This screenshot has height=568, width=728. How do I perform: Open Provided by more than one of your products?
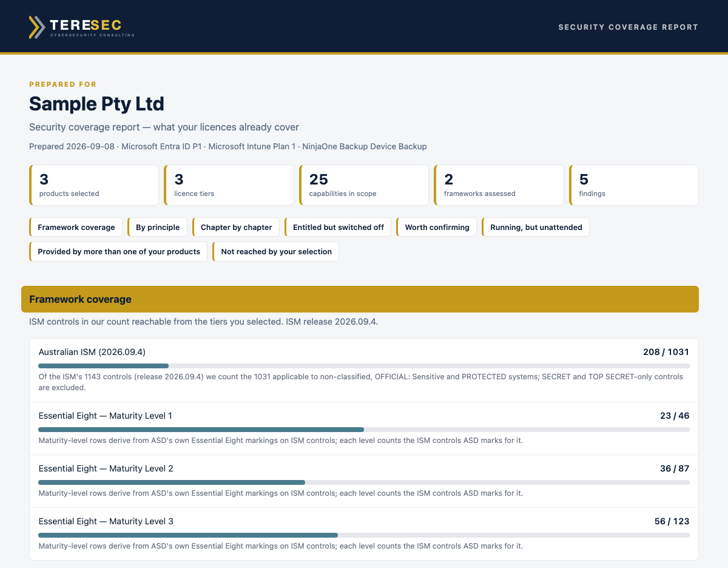coord(118,251)
